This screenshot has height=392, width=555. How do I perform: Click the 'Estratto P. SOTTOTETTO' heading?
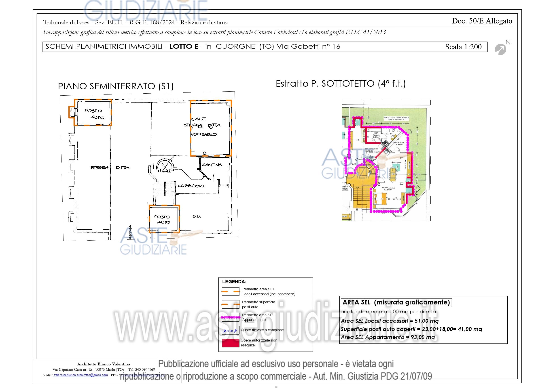pos(341,84)
